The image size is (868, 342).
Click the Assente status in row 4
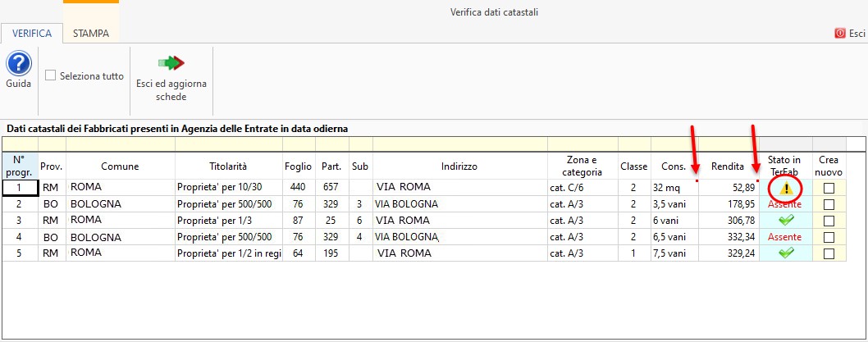(x=785, y=237)
